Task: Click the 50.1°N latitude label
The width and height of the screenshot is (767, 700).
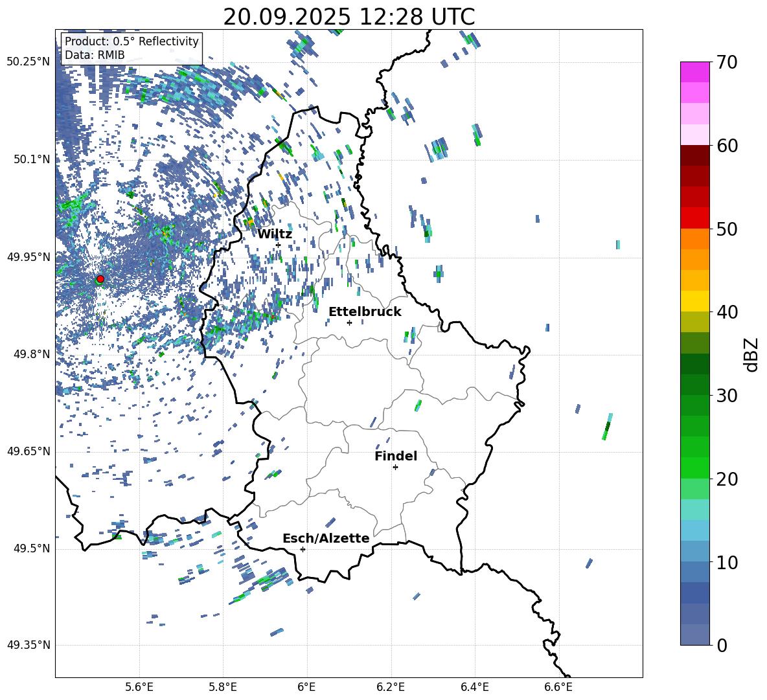Action: (31, 159)
